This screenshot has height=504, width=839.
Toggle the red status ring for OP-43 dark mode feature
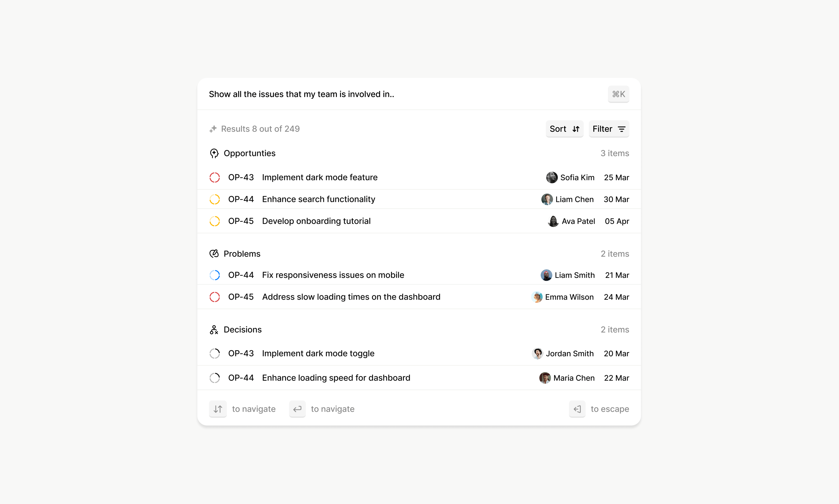click(x=215, y=177)
